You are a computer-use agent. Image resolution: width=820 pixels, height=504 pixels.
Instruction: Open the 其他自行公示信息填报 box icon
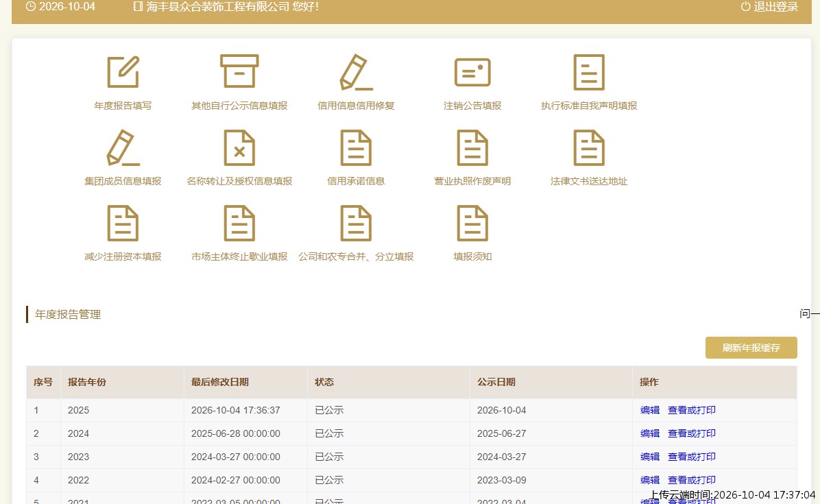coord(239,71)
